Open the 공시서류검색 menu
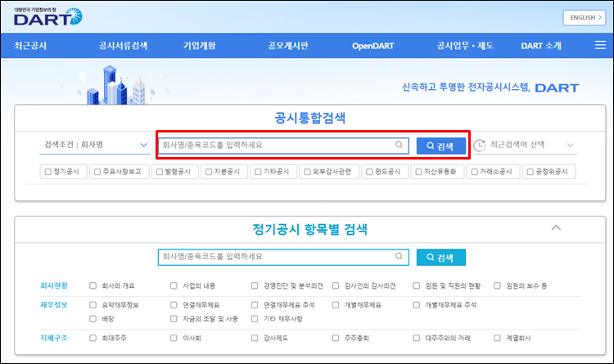 click(123, 46)
